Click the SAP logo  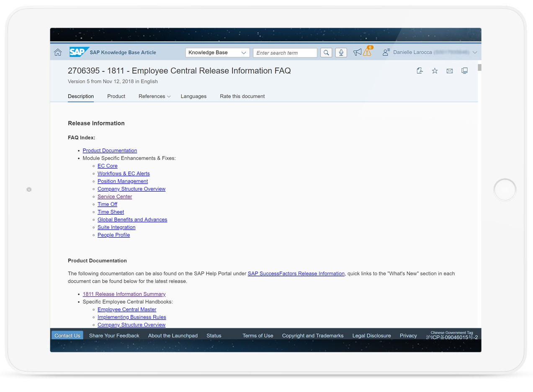click(79, 52)
